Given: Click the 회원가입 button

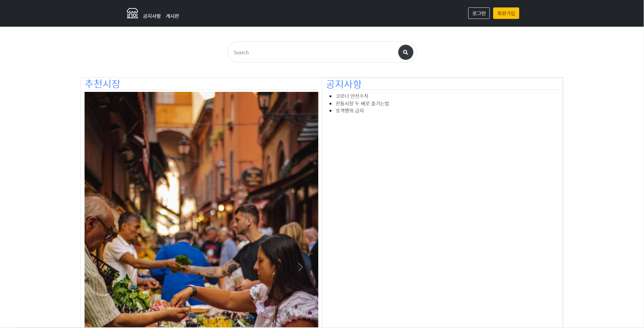Looking at the screenshot, I should coord(506,13).
